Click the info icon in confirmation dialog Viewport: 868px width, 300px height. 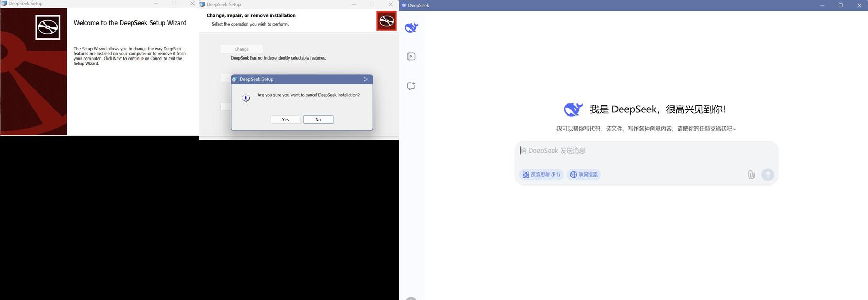click(246, 98)
